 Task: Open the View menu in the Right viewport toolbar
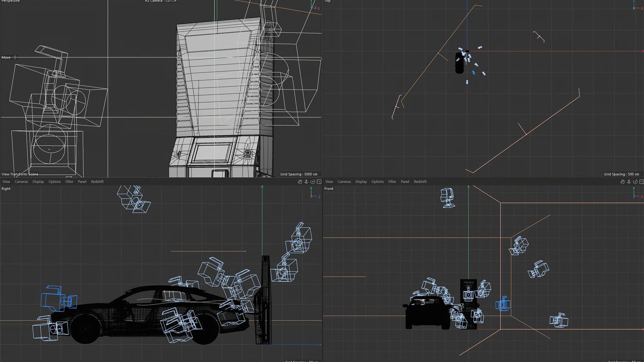tap(6, 181)
